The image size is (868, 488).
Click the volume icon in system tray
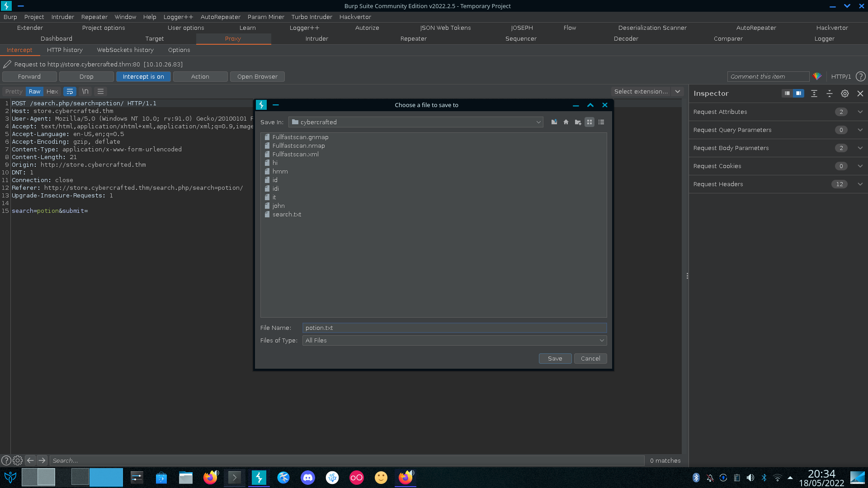click(x=750, y=478)
